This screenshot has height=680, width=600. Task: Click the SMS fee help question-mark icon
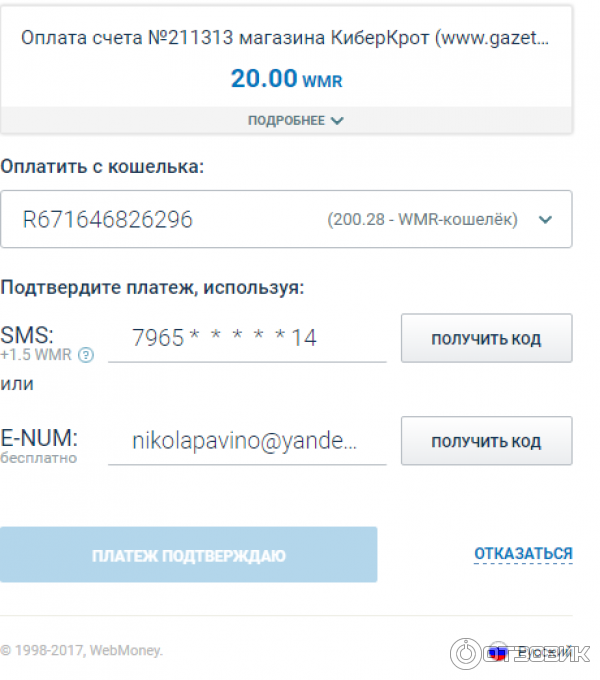click(x=86, y=354)
